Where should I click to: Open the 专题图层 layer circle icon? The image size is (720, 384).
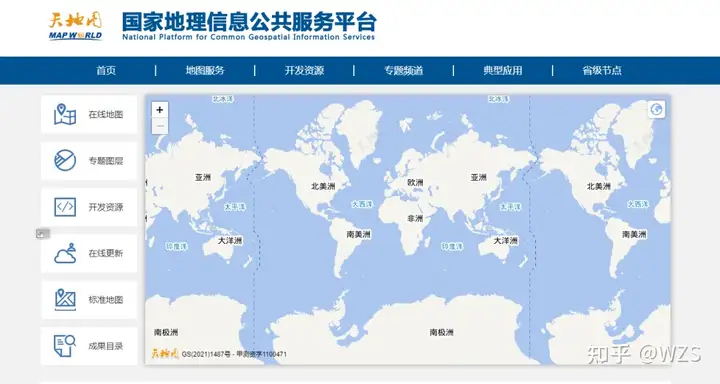click(65, 160)
